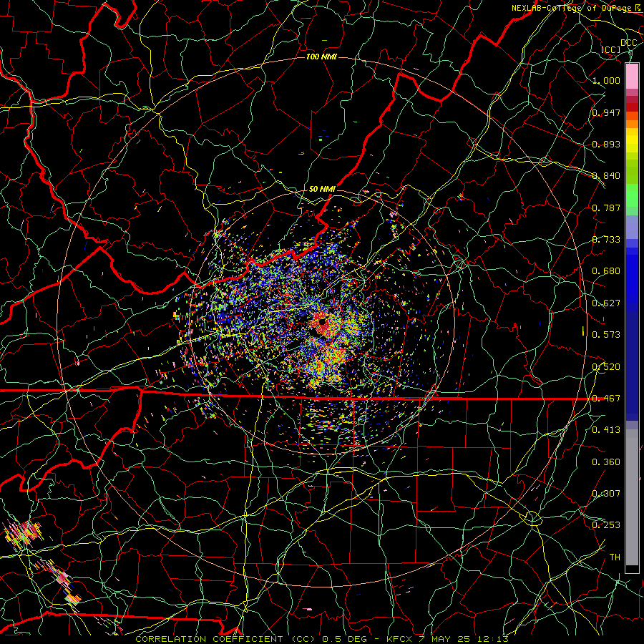The width and height of the screenshot is (644, 644).
Task: Select the 0.840 color scale value
Action: [606, 176]
